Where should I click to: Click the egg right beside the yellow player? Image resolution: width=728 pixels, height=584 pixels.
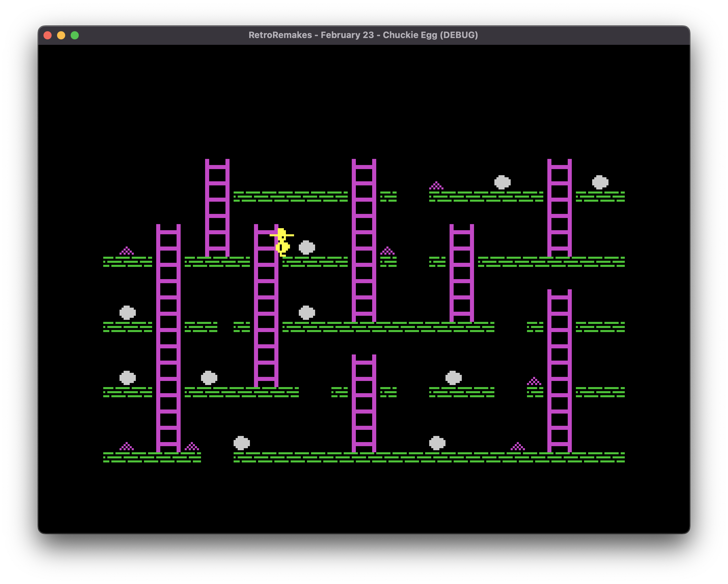tap(307, 247)
